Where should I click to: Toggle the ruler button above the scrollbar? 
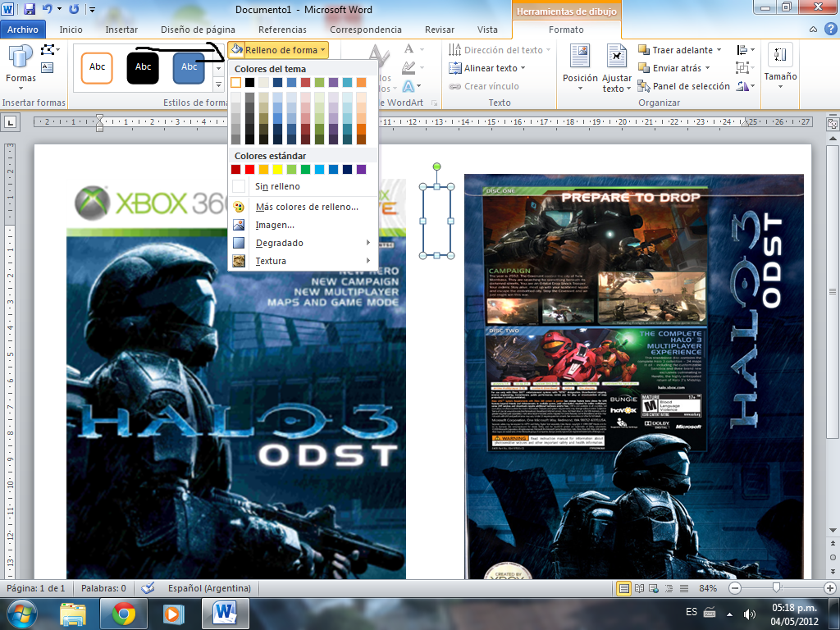click(x=833, y=124)
